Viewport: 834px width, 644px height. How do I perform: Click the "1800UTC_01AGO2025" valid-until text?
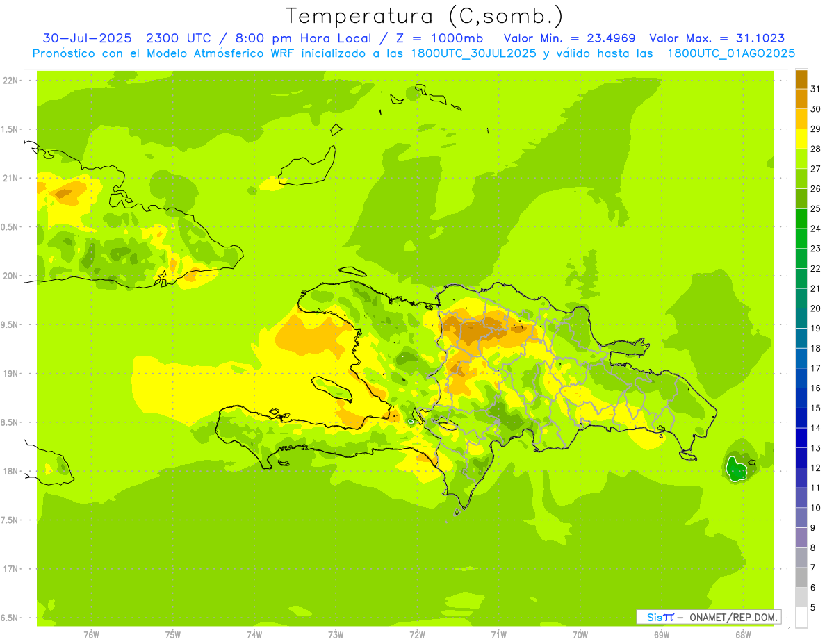(x=731, y=53)
